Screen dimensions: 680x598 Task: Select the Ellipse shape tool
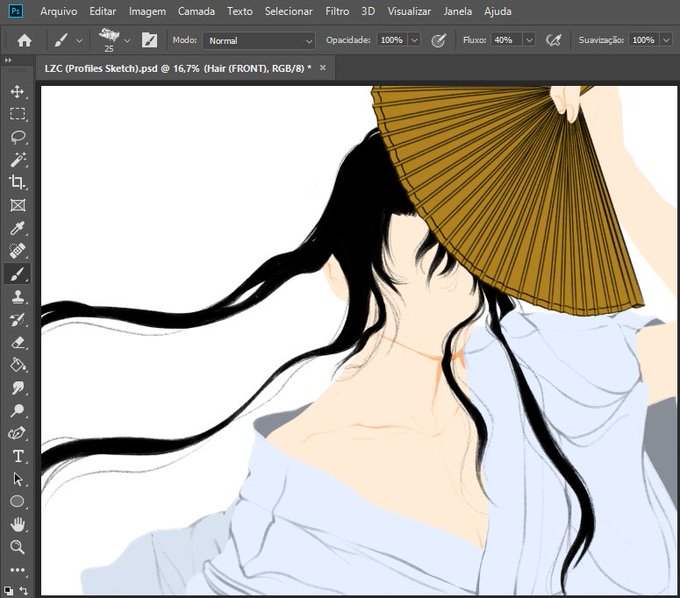point(17,502)
